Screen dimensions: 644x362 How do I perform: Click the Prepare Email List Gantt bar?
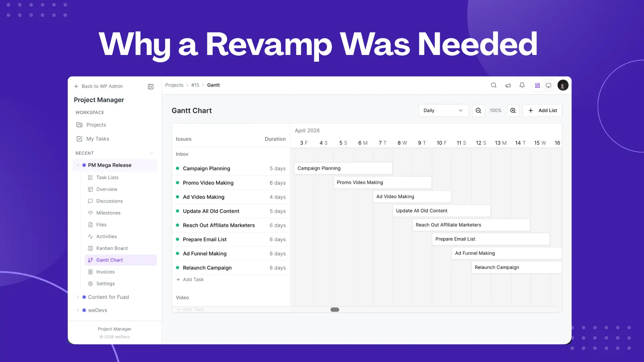point(491,239)
